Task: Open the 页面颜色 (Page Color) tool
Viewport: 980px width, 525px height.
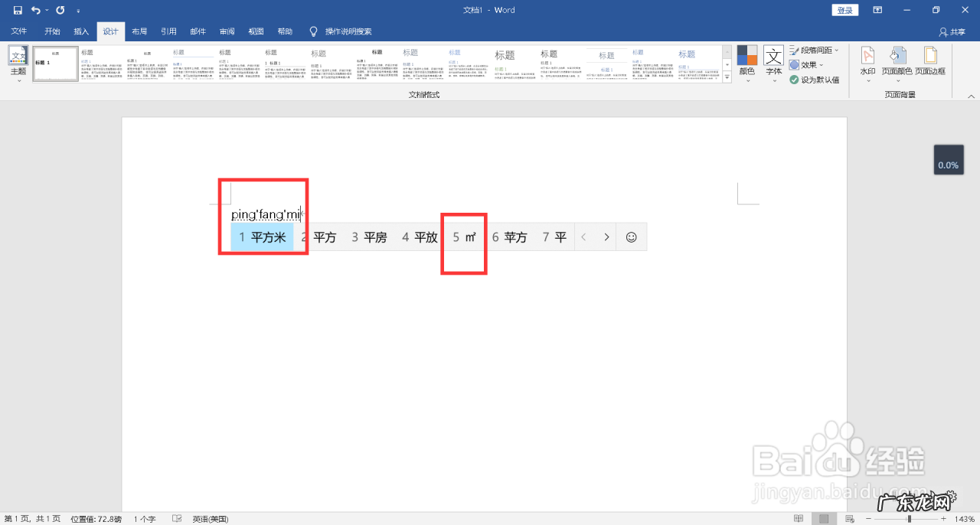Action: [x=897, y=60]
